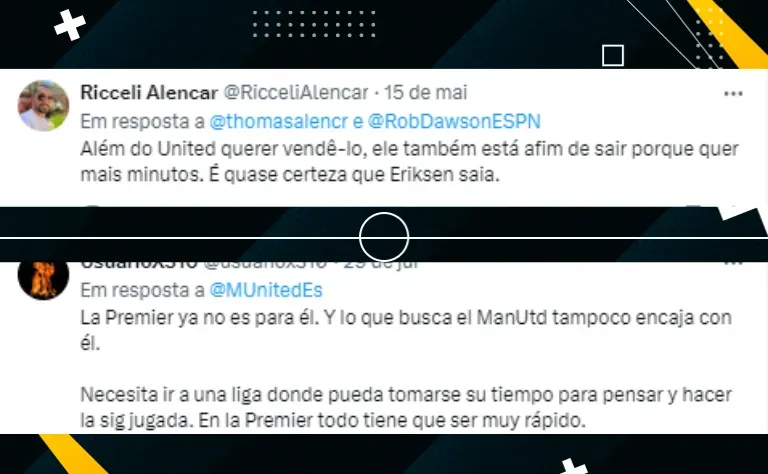Open the @MUnitedEs mention link
This screenshot has height=474, width=768.
(266, 290)
